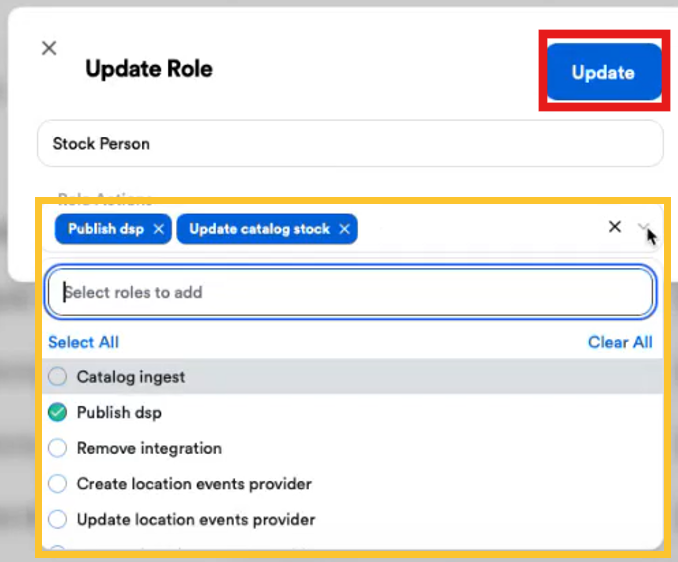Check the Catalog ingest option
The height and width of the screenshot is (562, 678).
(x=58, y=377)
